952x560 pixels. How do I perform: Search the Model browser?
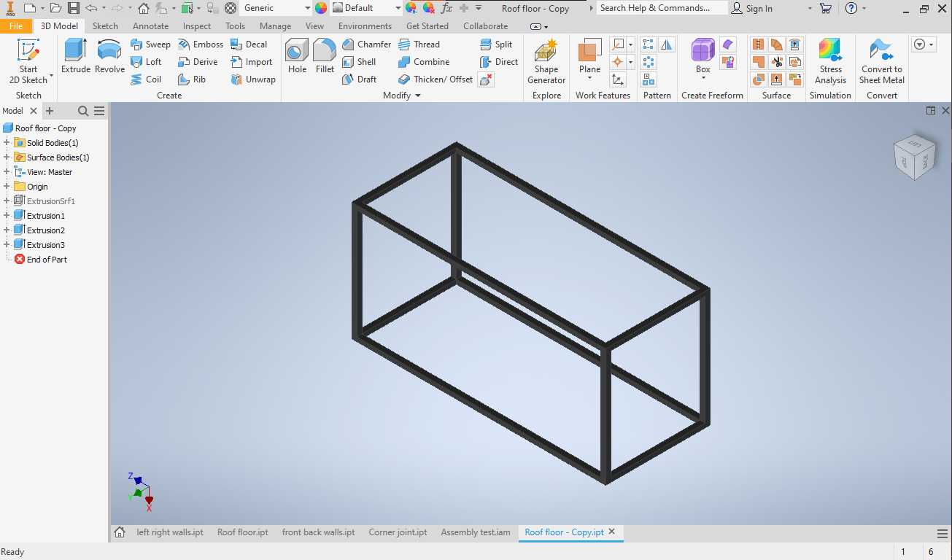(x=83, y=111)
